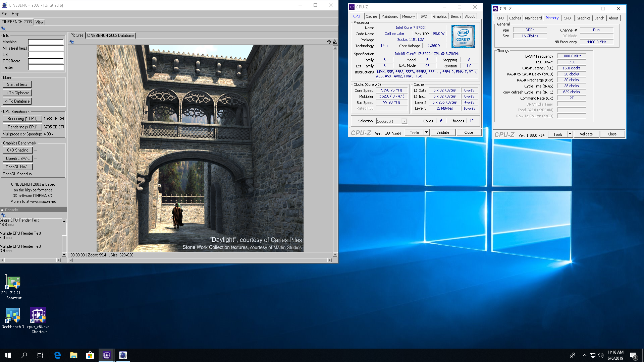Run the Rendering (x CPU) benchmark
Viewport: 644px width, 362px height.
[x=22, y=127]
